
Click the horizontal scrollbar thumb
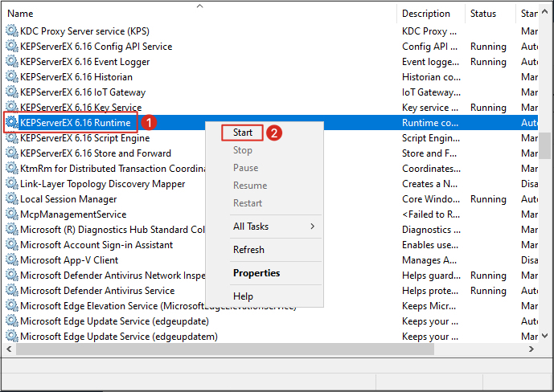click(x=225, y=349)
